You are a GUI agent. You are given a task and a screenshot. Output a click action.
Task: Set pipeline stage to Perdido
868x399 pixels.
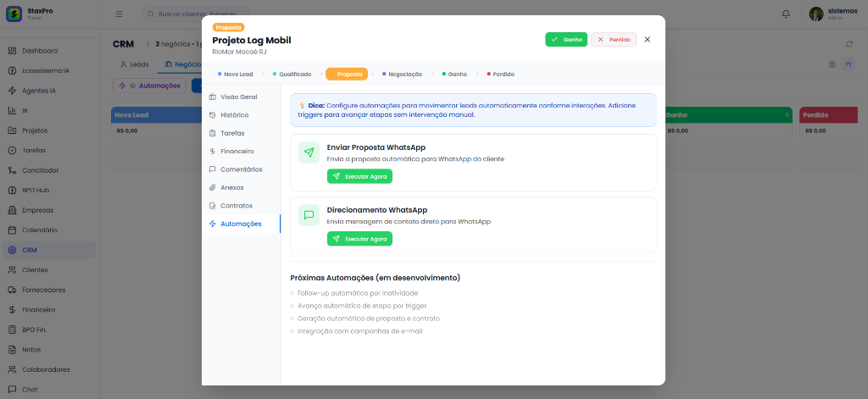500,74
